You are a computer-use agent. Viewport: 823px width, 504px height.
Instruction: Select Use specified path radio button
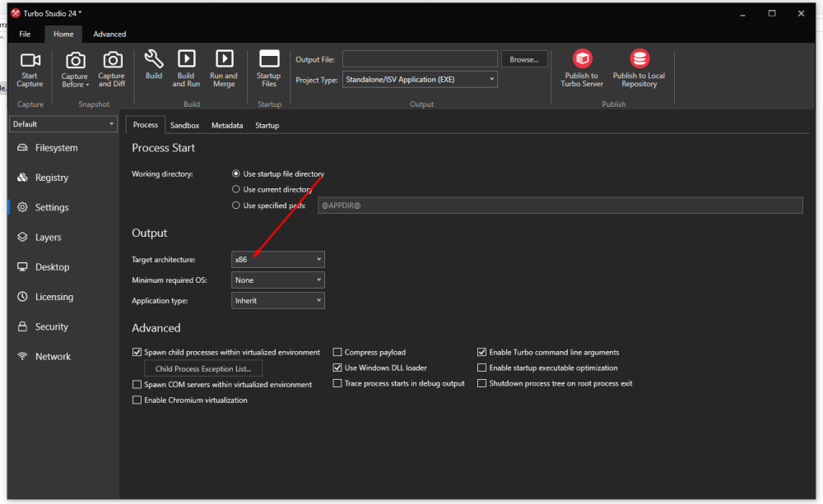tap(236, 206)
